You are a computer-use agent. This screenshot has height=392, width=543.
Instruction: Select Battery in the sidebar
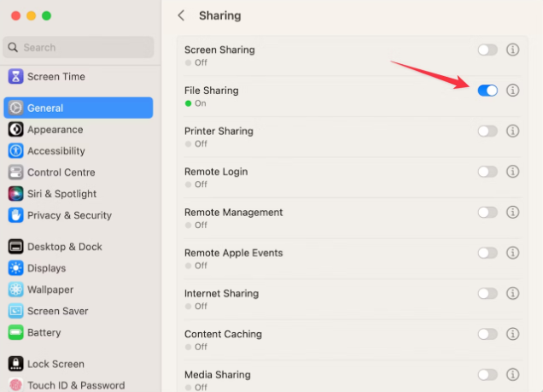(79, 332)
